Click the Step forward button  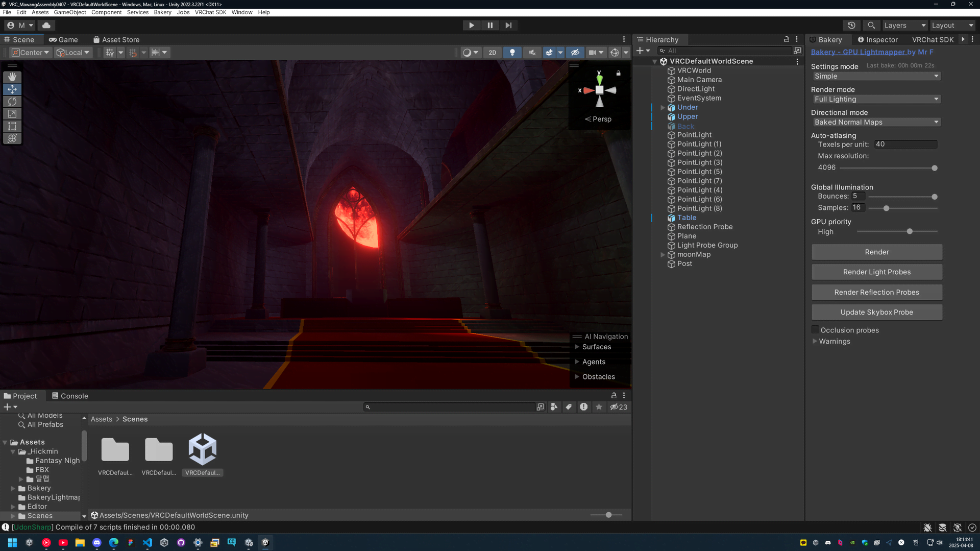(508, 25)
